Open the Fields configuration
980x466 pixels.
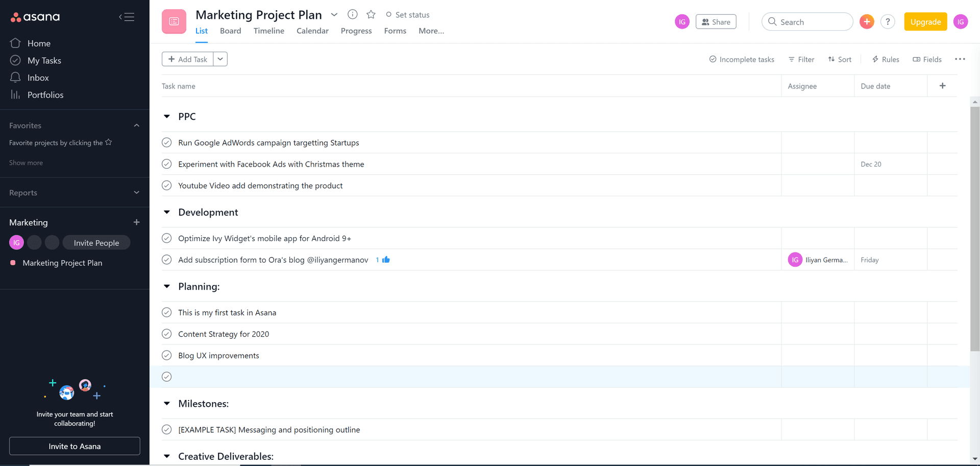coord(927,59)
